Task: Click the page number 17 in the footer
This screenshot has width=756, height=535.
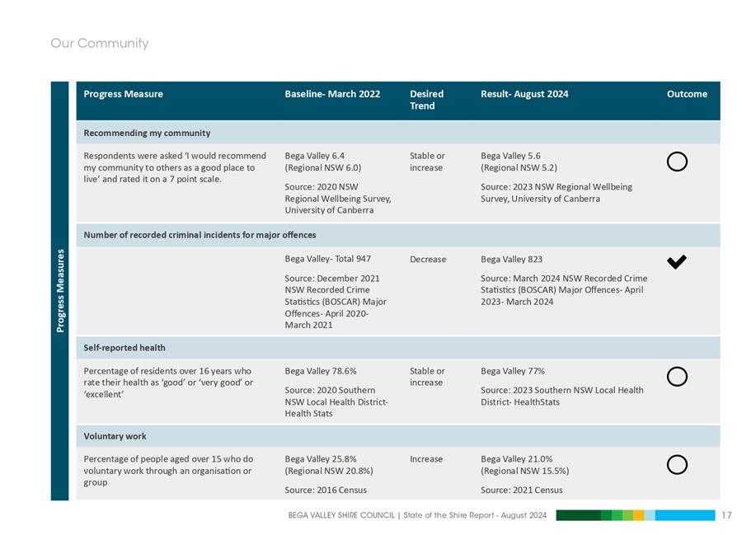Action: pos(726,515)
